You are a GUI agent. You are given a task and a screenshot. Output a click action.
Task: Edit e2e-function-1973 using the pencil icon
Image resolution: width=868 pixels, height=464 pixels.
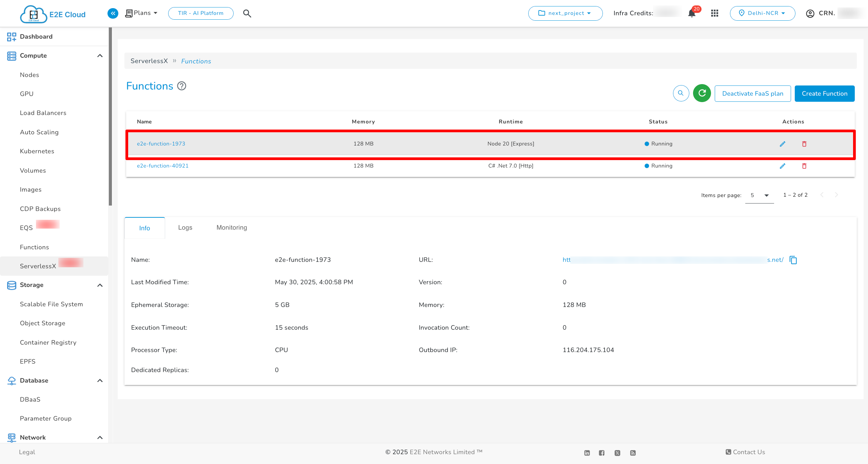coord(783,144)
